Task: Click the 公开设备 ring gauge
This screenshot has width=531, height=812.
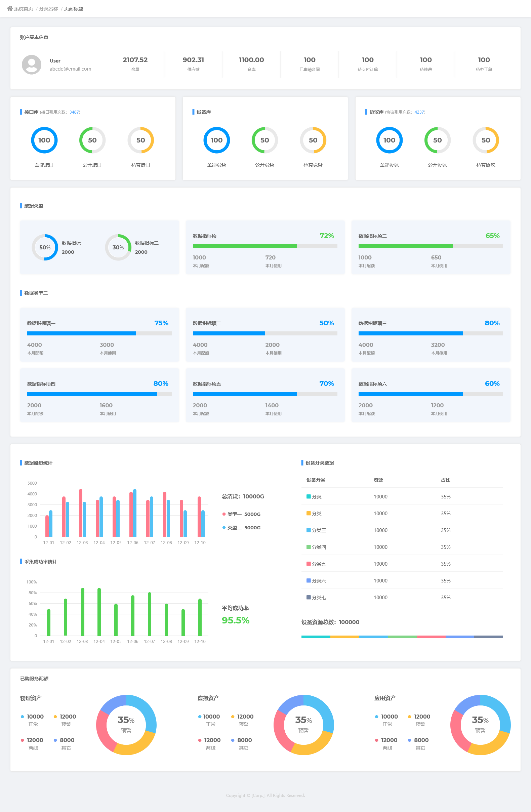Action: [x=265, y=140]
